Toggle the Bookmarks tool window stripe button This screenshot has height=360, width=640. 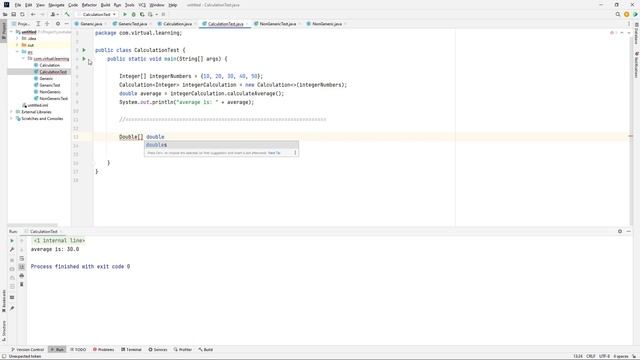point(4,301)
